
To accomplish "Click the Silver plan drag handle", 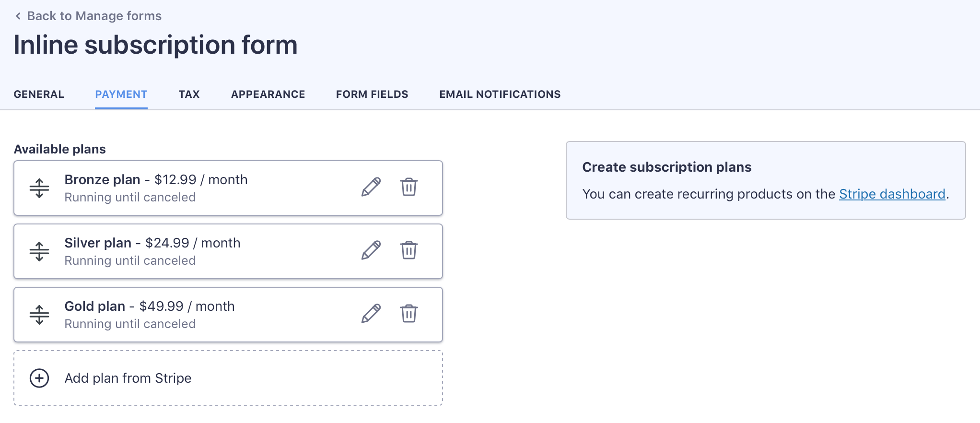I will [x=39, y=251].
